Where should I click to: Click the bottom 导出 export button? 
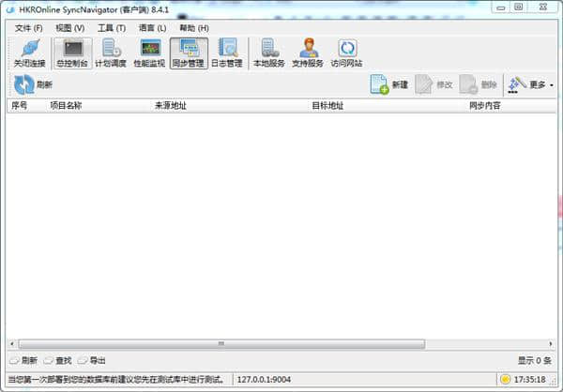(92, 360)
